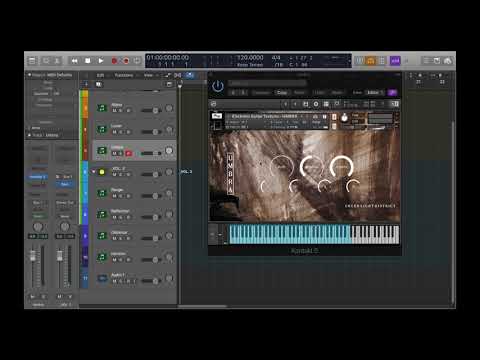Collapse the Track inspector disclosure triangle

(x=29, y=135)
